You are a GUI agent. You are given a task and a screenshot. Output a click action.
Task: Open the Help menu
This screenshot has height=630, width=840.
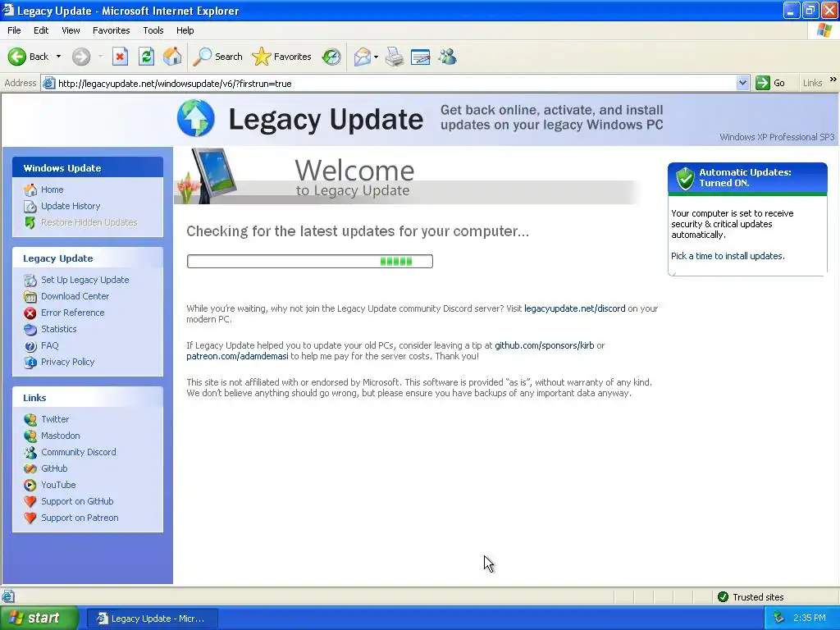coord(185,30)
